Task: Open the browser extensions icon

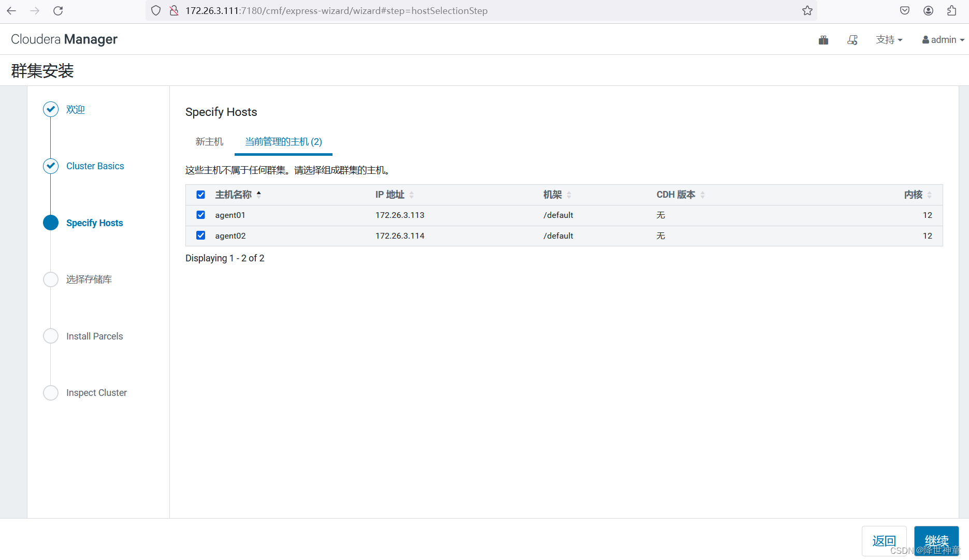Action: [951, 10]
